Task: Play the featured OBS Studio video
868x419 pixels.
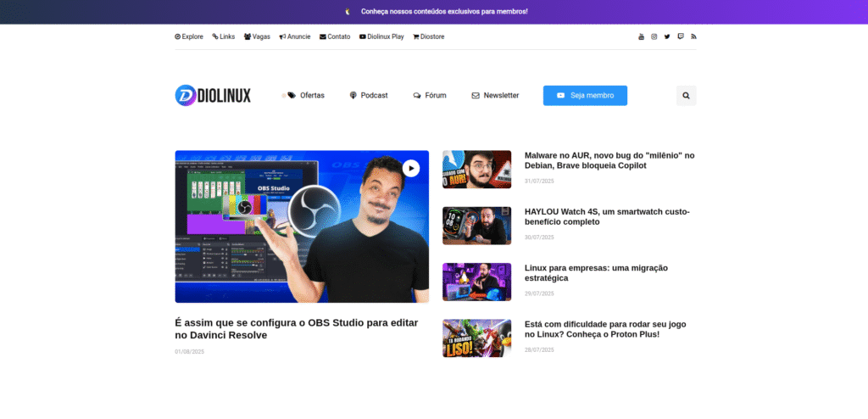Action: click(411, 168)
